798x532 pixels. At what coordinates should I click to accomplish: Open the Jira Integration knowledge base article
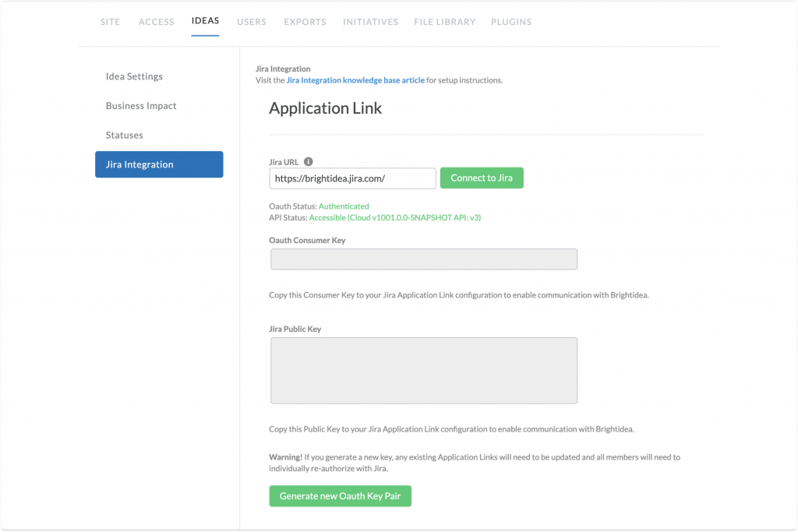point(355,79)
